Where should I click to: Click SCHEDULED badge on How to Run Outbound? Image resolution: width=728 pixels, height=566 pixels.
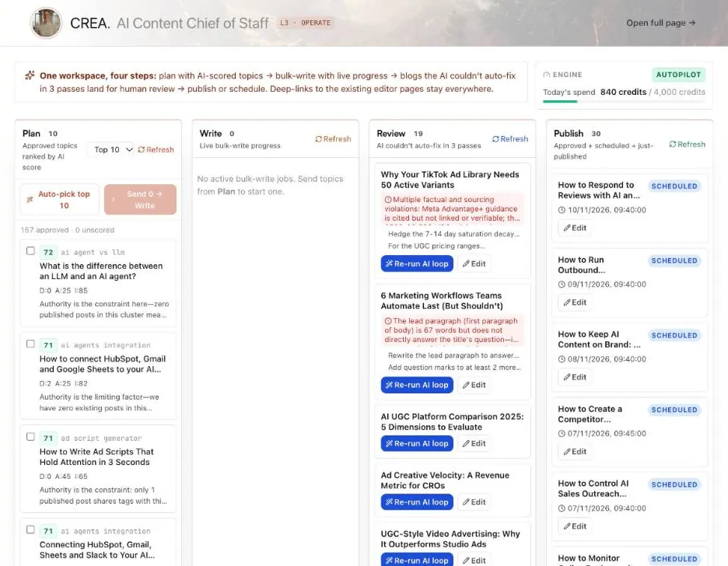click(674, 260)
